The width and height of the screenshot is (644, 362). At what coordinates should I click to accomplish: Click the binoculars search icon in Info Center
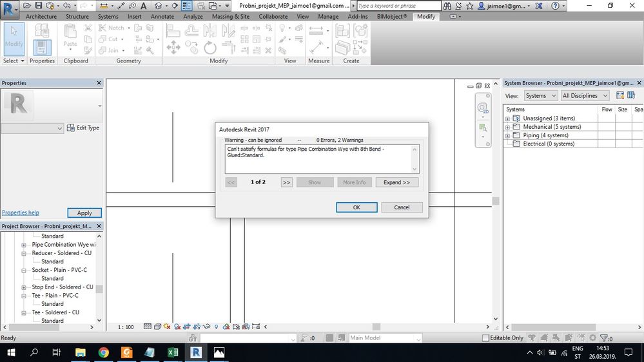[x=447, y=6]
